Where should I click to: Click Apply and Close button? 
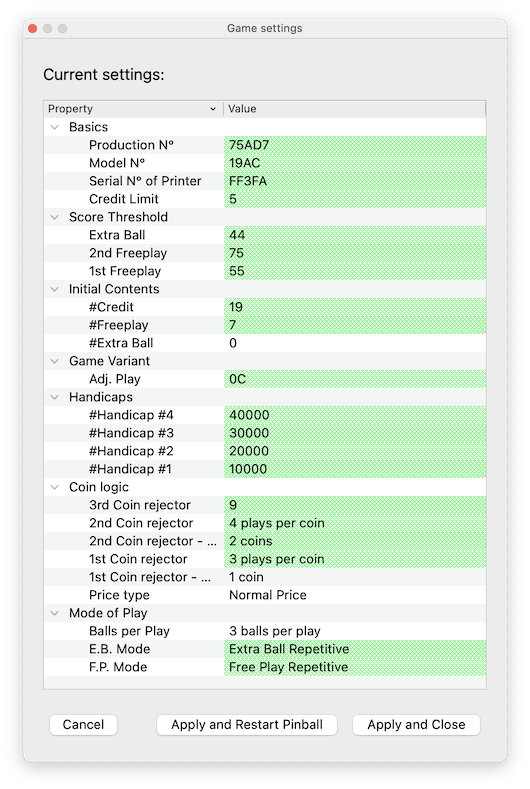click(416, 725)
